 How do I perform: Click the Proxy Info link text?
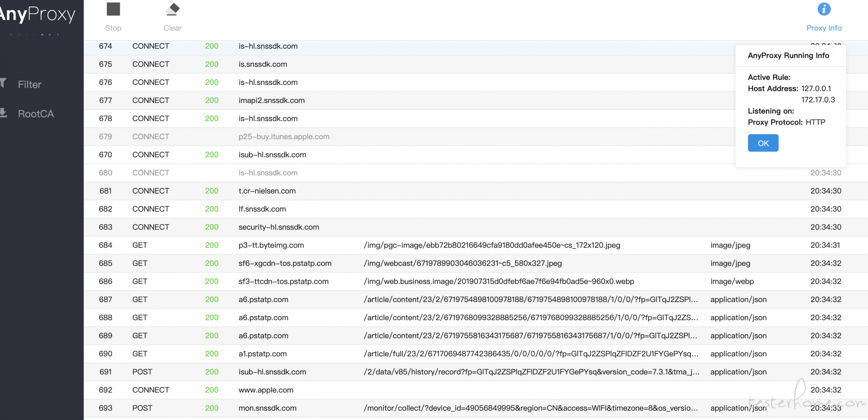click(x=824, y=28)
